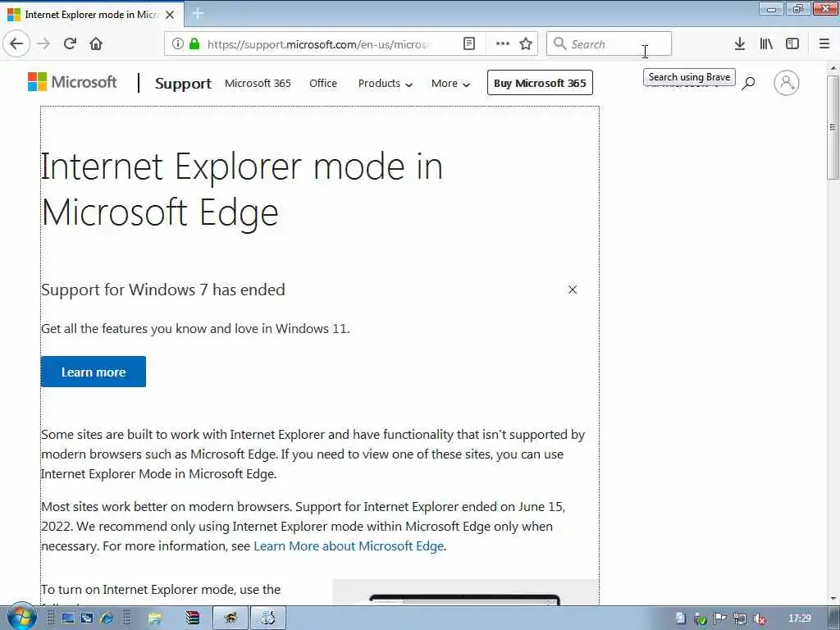Click the vertical scrollbar thumb
Viewport: 840px width, 630px height.
pyautogui.click(x=833, y=127)
